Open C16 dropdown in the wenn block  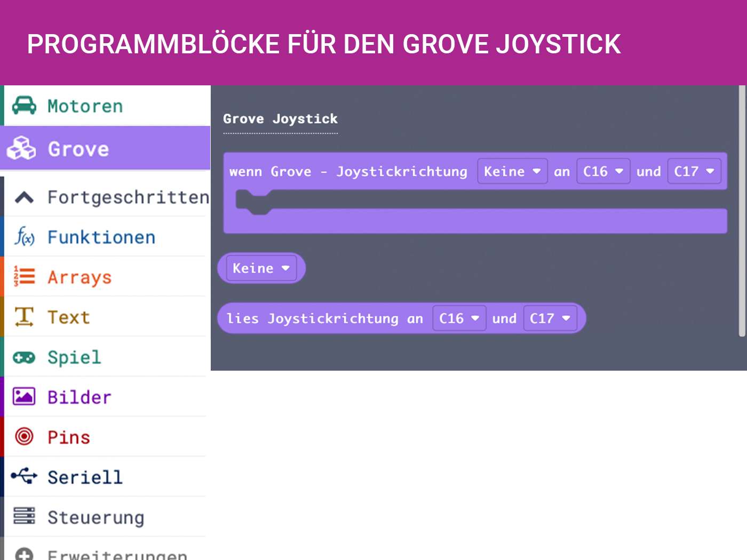pyautogui.click(x=603, y=171)
